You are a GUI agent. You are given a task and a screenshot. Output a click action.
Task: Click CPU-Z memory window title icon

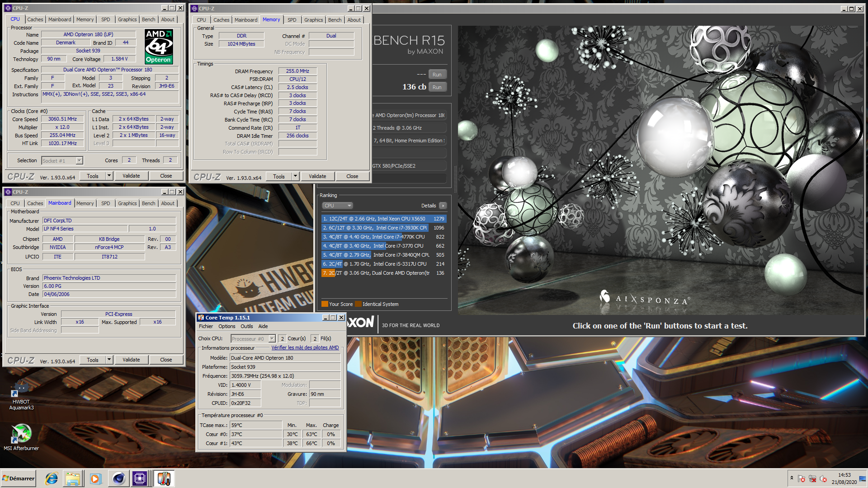point(194,9)
